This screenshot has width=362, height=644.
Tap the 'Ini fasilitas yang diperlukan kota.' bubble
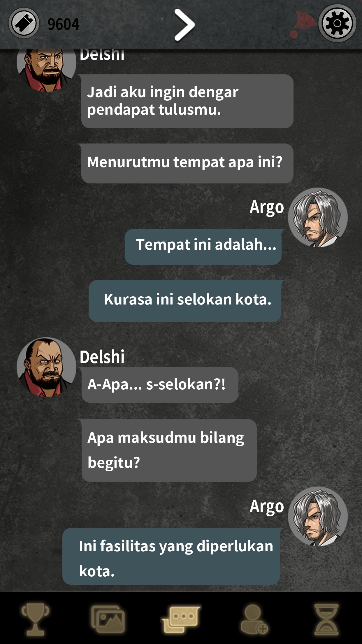(x=171, y=556)
